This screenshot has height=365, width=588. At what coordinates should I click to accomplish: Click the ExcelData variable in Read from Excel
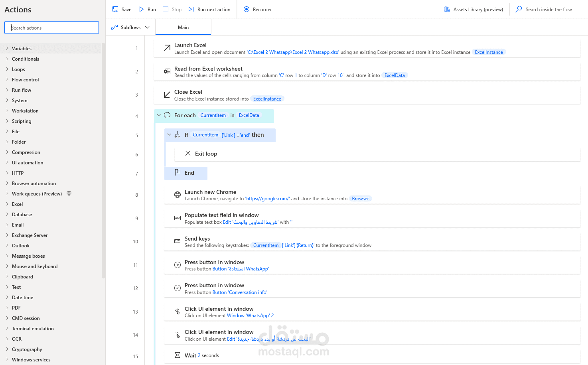tap(395, 75)
